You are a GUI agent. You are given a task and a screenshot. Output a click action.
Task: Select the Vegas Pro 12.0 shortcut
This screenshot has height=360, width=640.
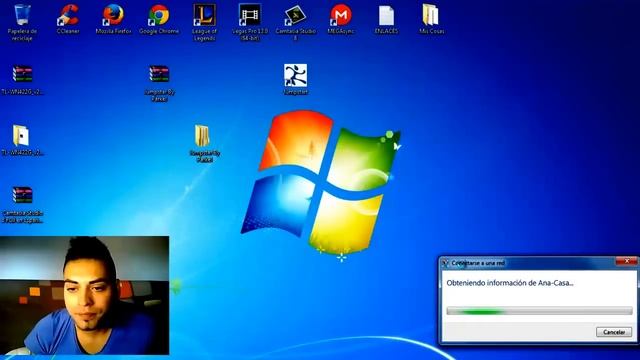tap(250, 22)
